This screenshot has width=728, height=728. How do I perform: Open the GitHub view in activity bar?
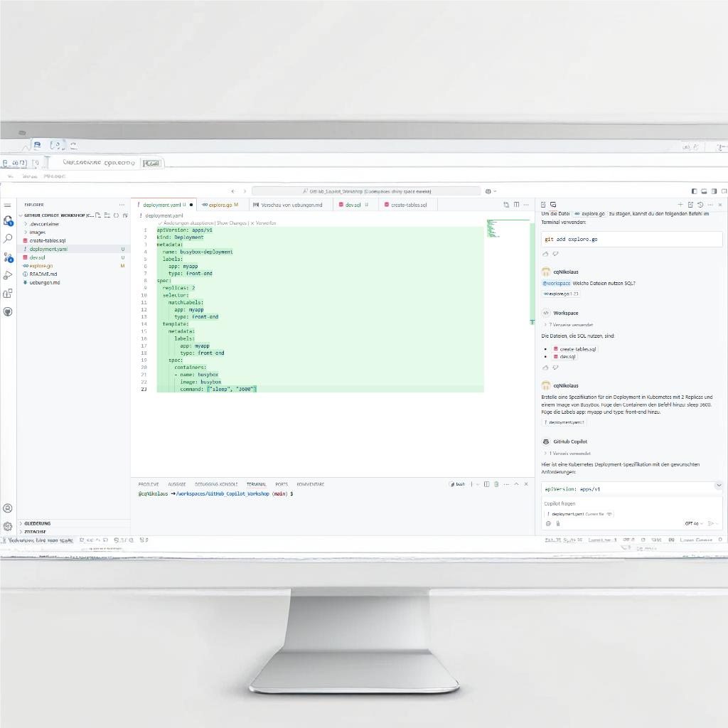(8, 311)
